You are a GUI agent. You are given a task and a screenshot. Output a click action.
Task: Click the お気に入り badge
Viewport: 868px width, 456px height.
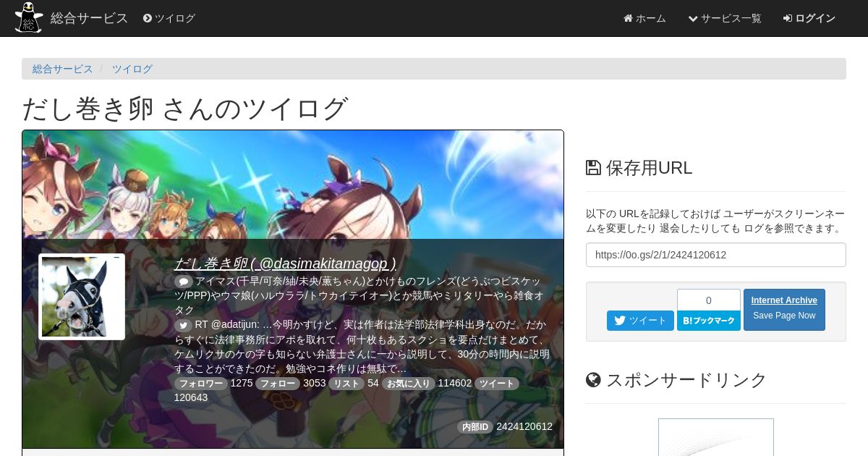409,384
